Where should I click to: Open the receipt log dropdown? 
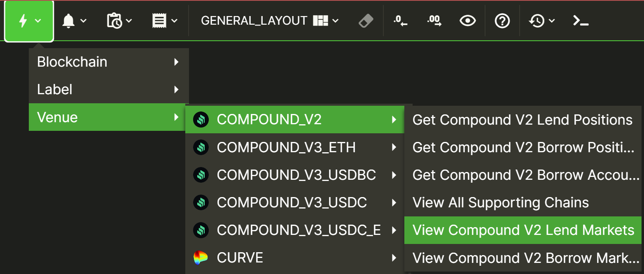tap(165, 21)
